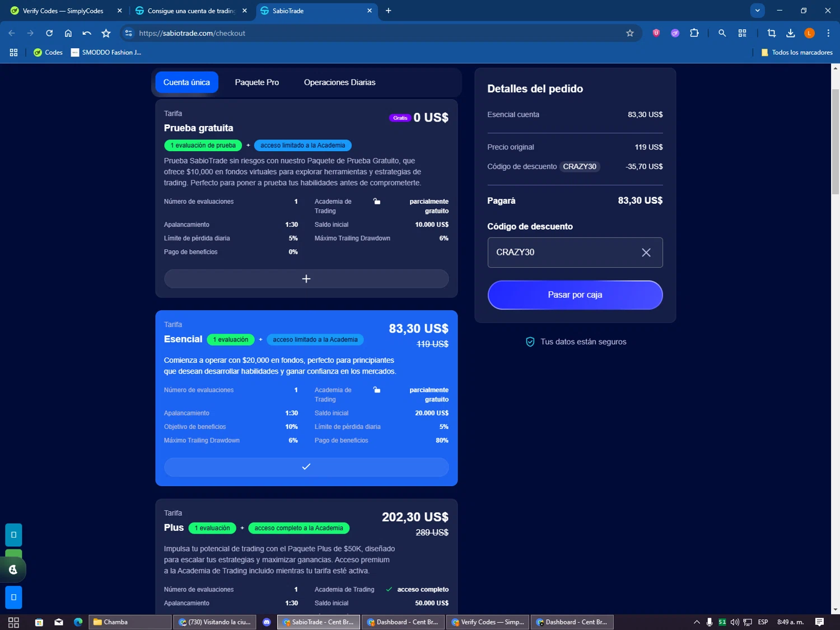Switch to the Paquete Pro tab
Image resolution: width=840 pixels, height=630 pixels.
coord(257,82)
